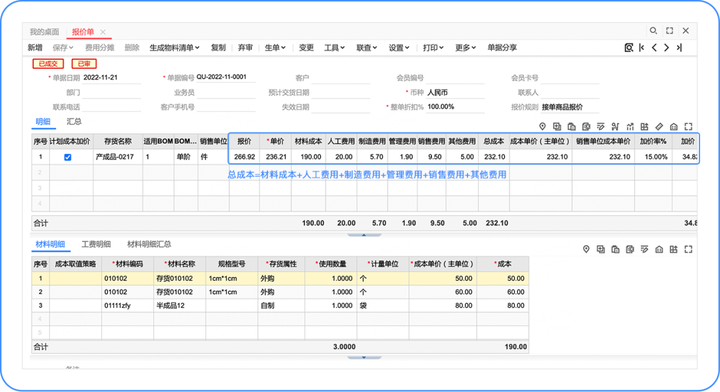The height and width of the screenshot is (392, 720).
Task: Click the paste-row icon above the quotation detail grid
Action: 572,126
